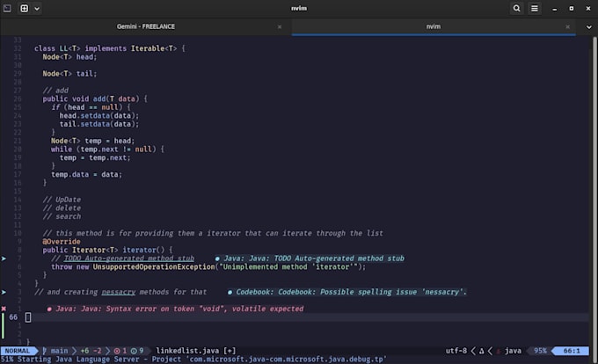Screen dimensions: 598x364
Task: Expand the tab list chevron at far right
Action: (x=589, y=26)
